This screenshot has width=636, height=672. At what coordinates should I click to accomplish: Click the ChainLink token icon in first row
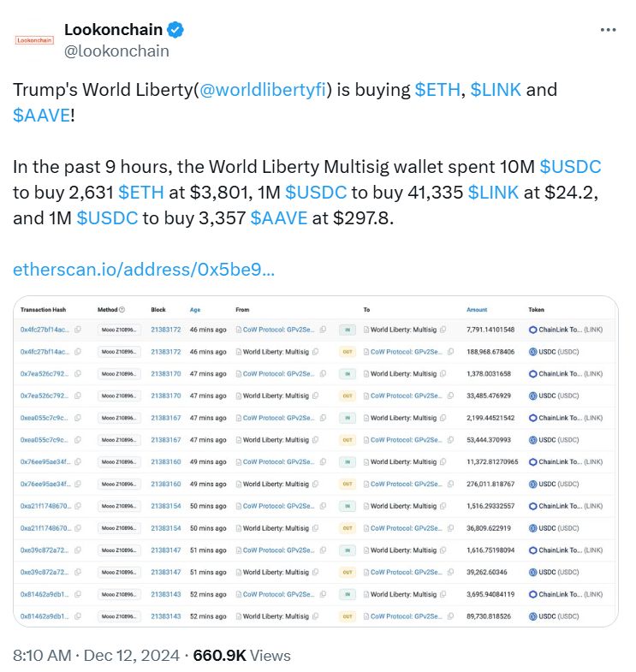coord(532,330)
